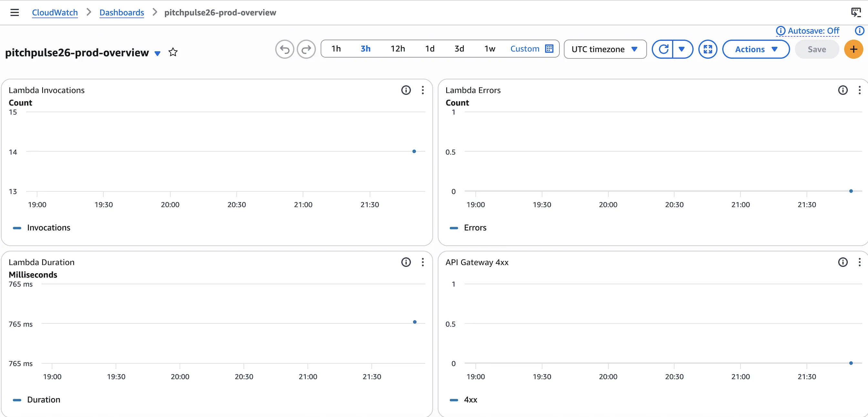Click the calendar icon beside Custom

click(549, 49)
